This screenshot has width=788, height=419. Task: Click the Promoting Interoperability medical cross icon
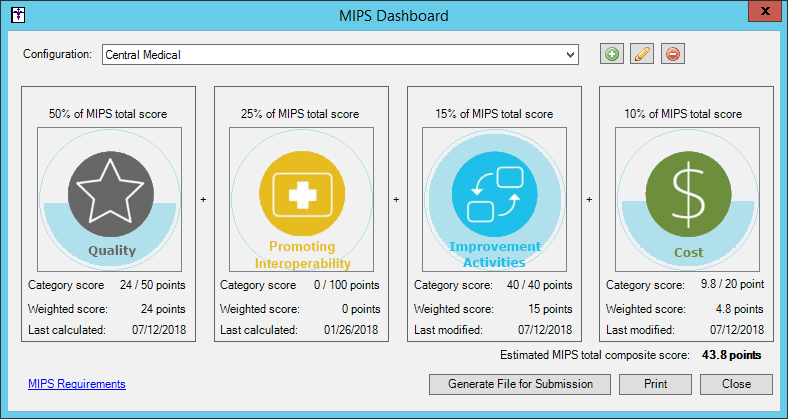[302, 193]
